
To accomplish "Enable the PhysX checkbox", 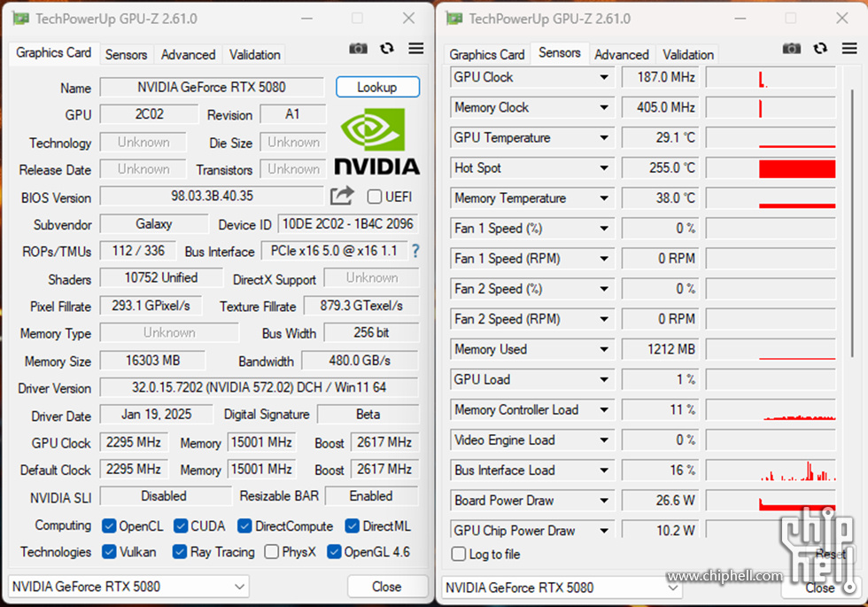I will click(271, 551).
